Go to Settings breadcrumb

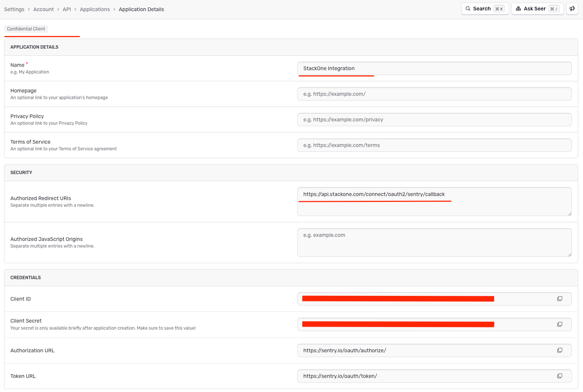(x=14, y=9)
